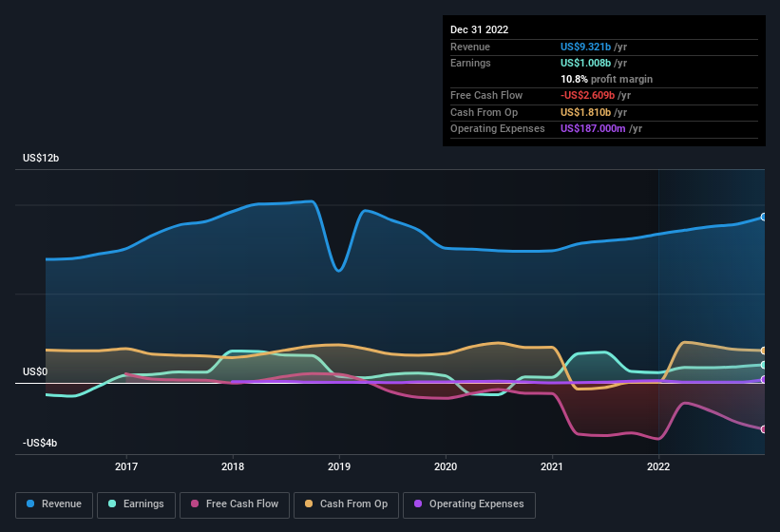
Task: Click the -US$4b y-axis label
Action: [x=40, y=443]
